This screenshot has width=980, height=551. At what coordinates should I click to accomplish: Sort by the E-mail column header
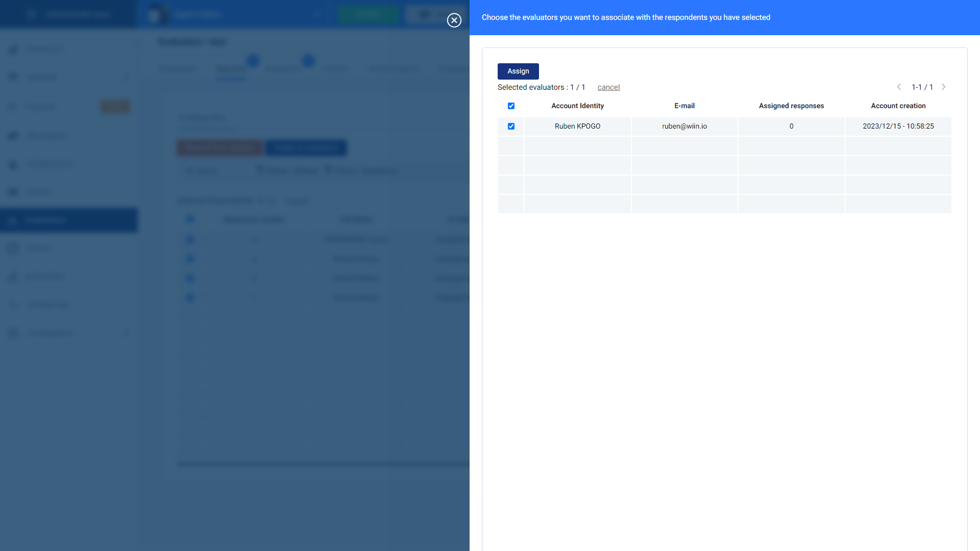pos(684,106)
